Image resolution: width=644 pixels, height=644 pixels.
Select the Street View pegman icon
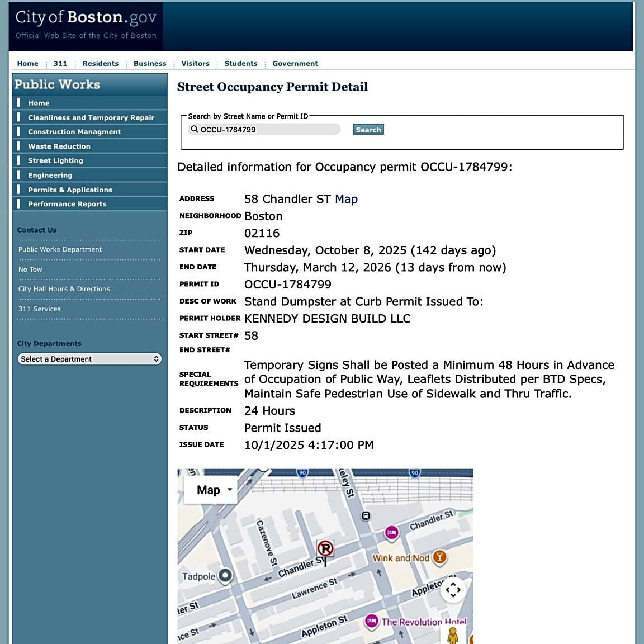[453, 635]
